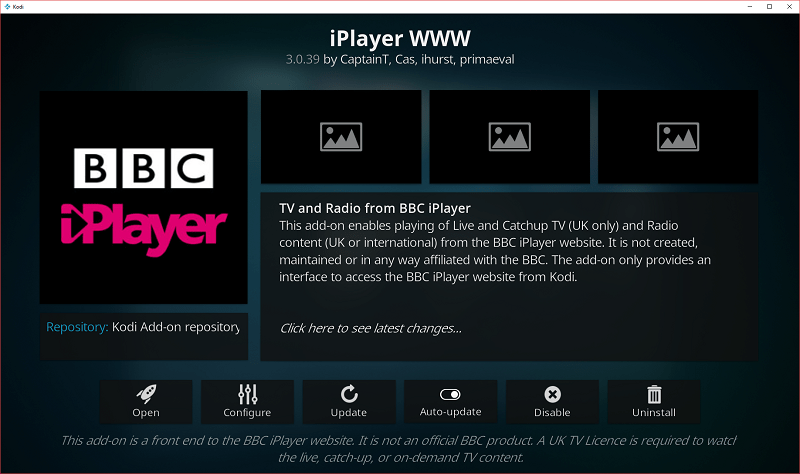Open the middle screenshot placeholder thumbnail

[x=510, y=137]
